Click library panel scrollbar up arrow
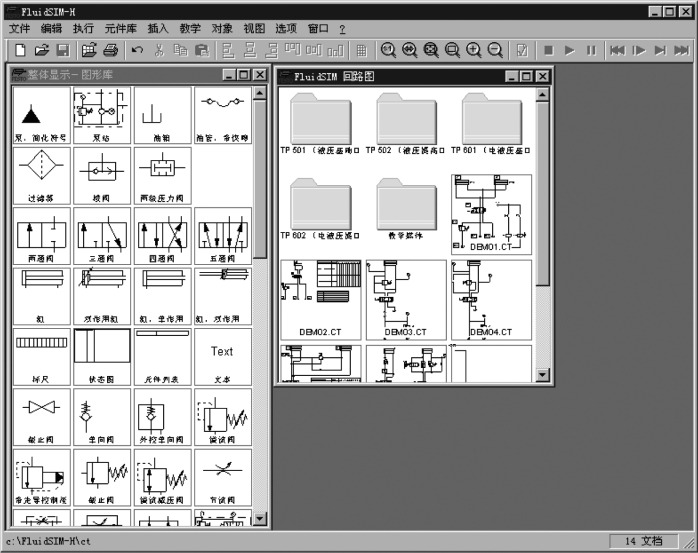698x553 pixels. pos(260,93)
